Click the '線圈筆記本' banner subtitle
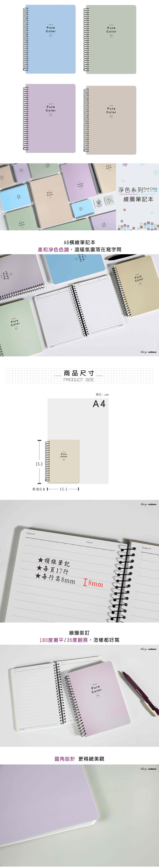 click(x=138, y=199)
